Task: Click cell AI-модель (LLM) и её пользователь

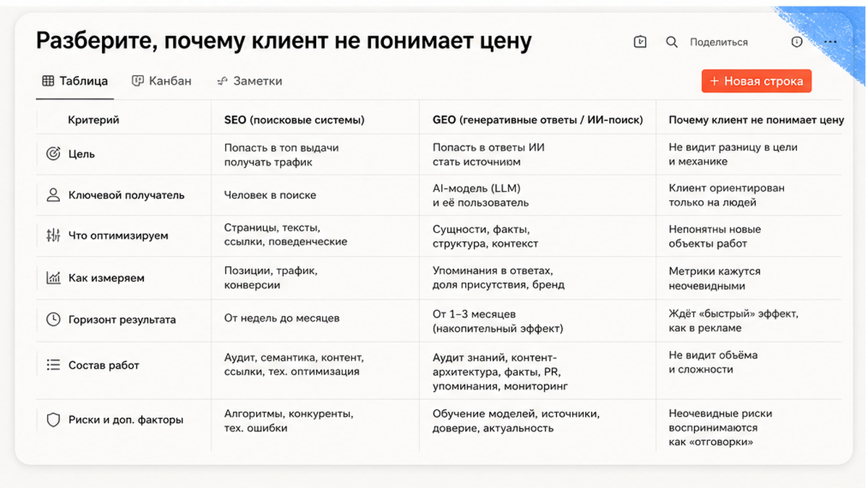Action: [482, 195]
